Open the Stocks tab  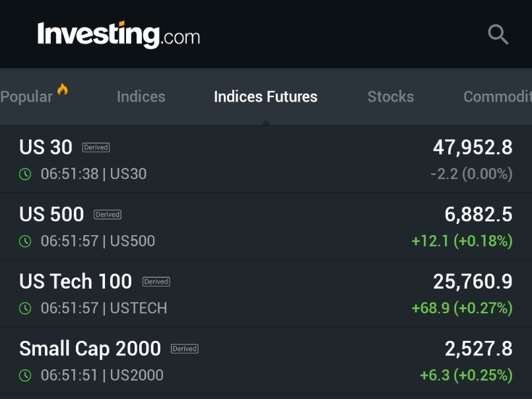pos(391,97)
